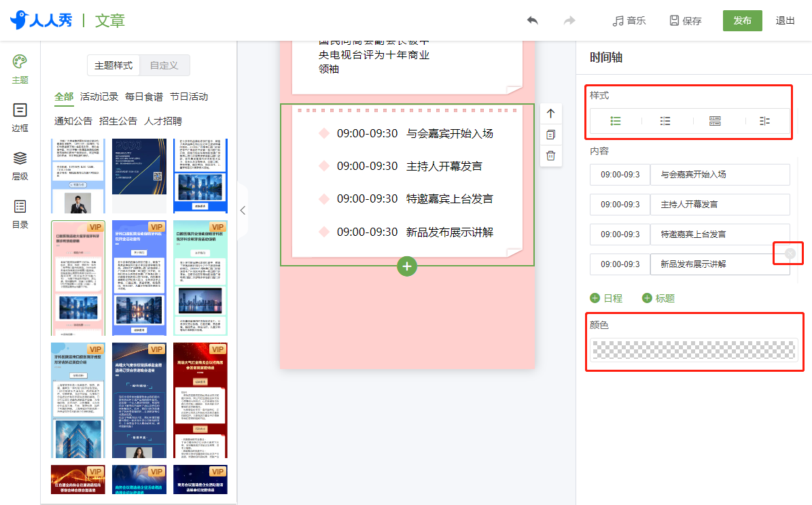
Task: Edit the time field beside 新品发布展示讲解
Action: pyautogui.click(x=620, y=264)
